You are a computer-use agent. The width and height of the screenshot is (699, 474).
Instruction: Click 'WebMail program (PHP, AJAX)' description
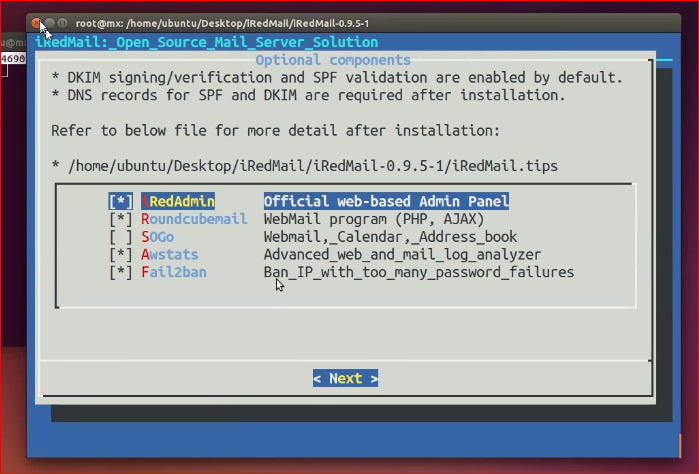[374, 219]
